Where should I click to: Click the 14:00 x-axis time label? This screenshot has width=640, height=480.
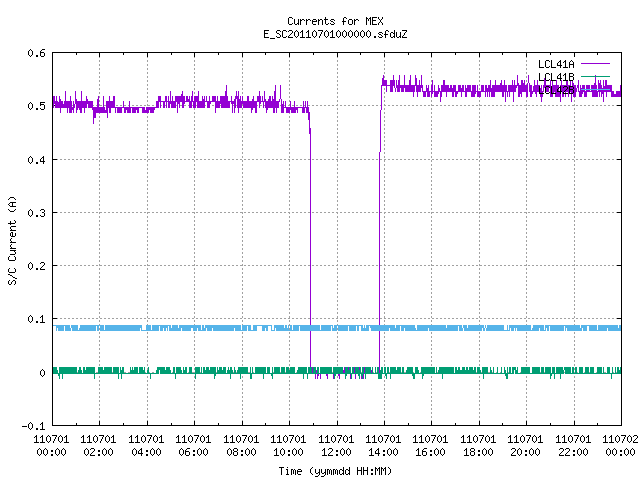383,452
